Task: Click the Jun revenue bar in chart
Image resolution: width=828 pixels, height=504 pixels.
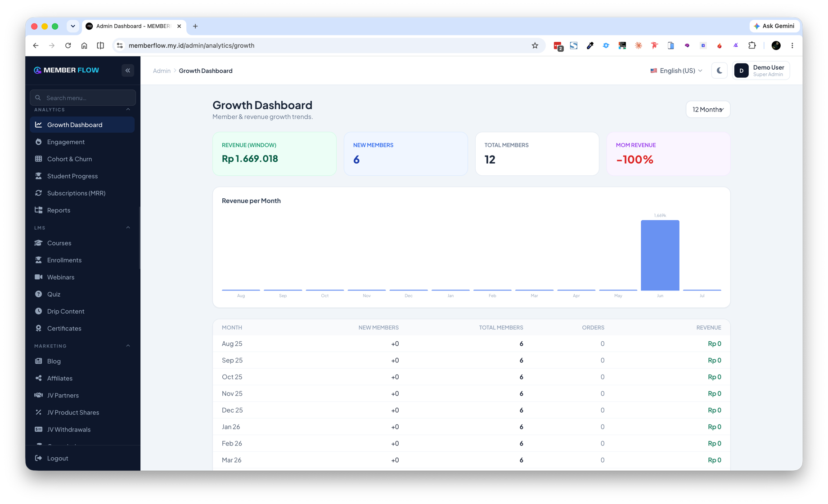Action: coord(660,255)
